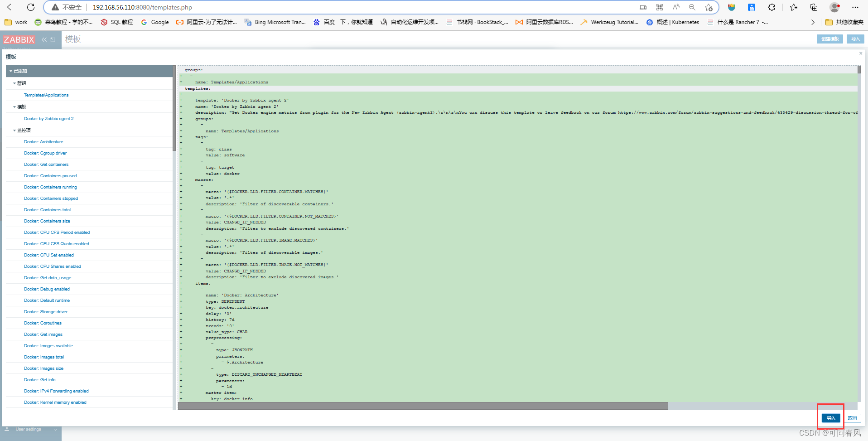Open the read-aloud icon in the address bar
The image size is (868, 441).
pos(676,7)
